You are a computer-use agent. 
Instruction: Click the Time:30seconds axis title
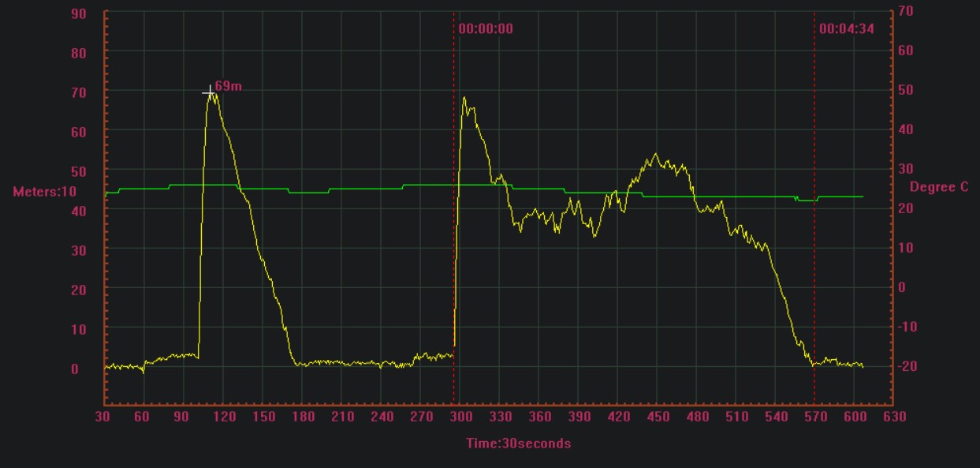pyautogui.click(x=518, y=444)
